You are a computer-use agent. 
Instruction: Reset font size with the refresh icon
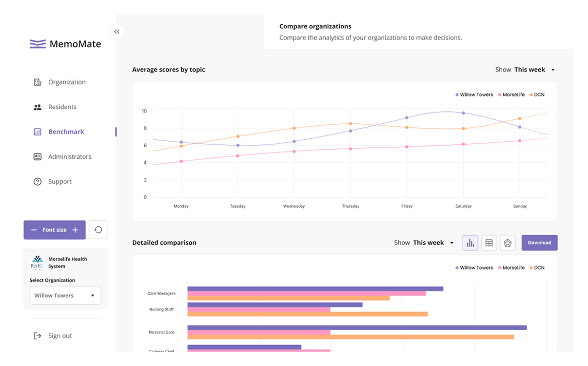pos(98,230)
